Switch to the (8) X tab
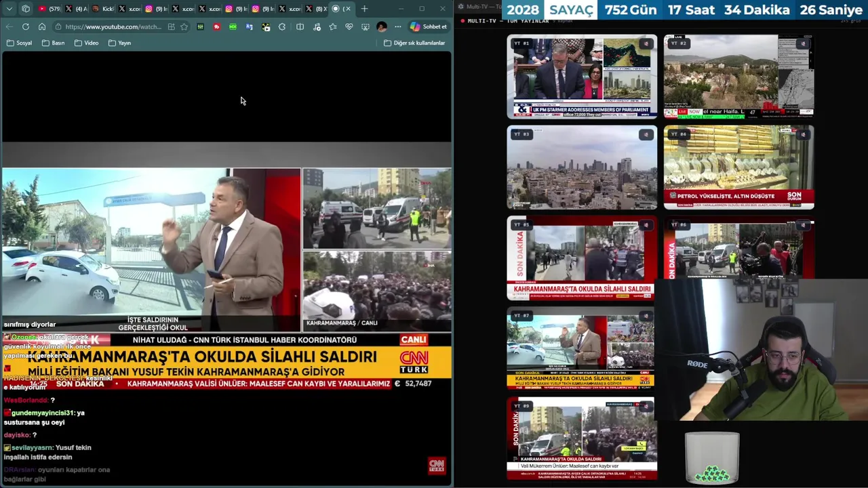This screenshot has width=868, height=488. click(x=316, y=9)
